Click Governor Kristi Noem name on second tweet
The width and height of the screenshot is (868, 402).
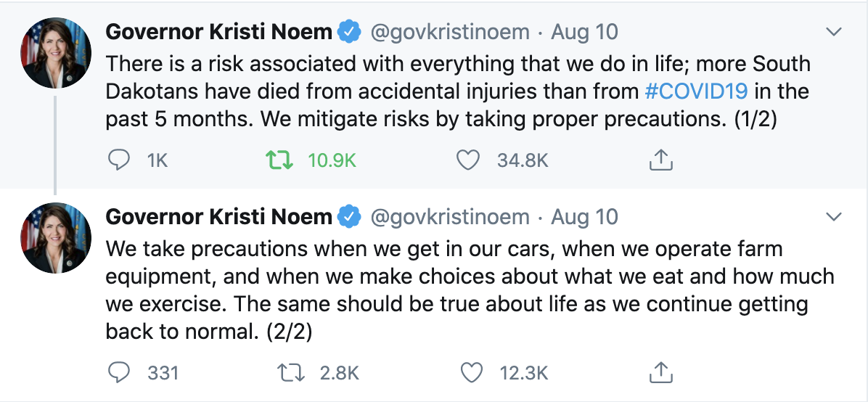click(x=218, y=216)
